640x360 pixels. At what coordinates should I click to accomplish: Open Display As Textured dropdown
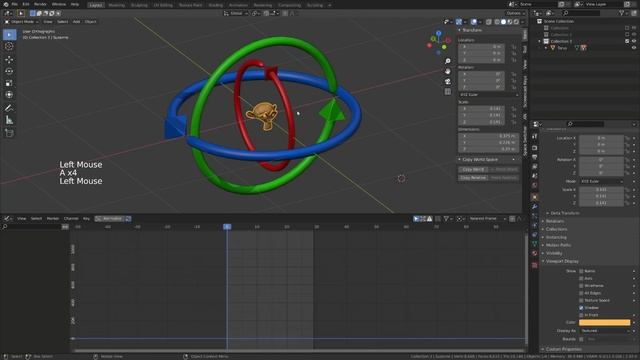point(604,331)
